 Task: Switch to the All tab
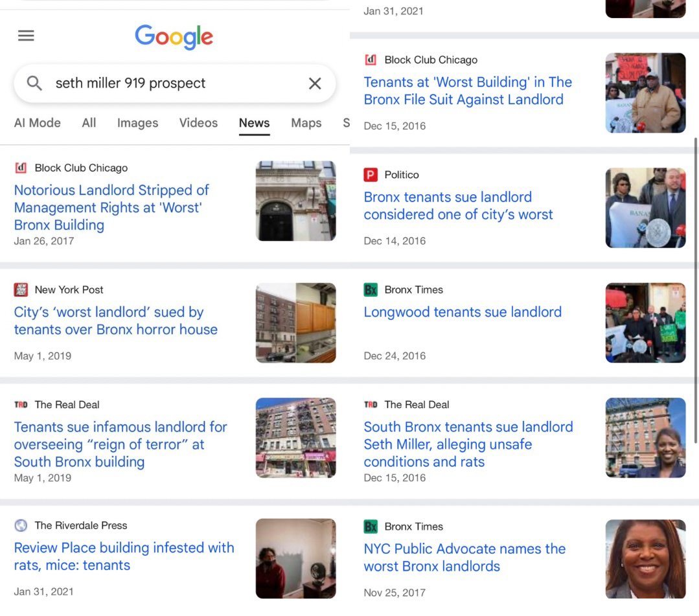click(x=89, y=123)
